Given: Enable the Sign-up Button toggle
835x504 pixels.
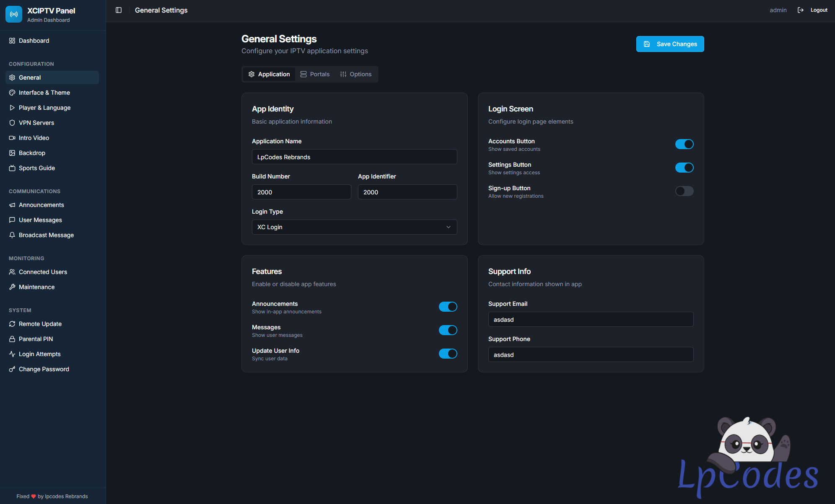Looking at the screenshot, I should pos(684,191).
